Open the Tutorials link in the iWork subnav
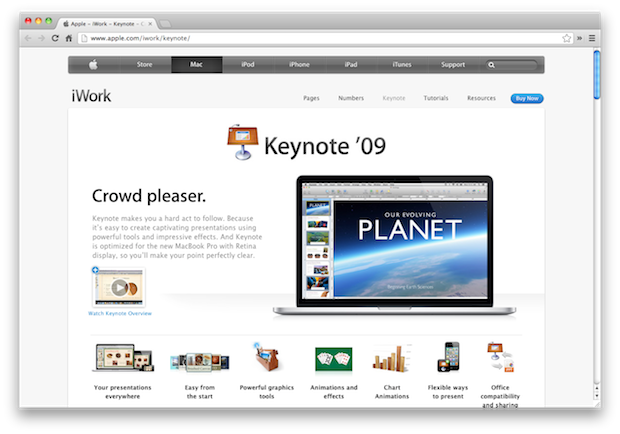This screenshot has width=620, height=434. pos(436,98)
